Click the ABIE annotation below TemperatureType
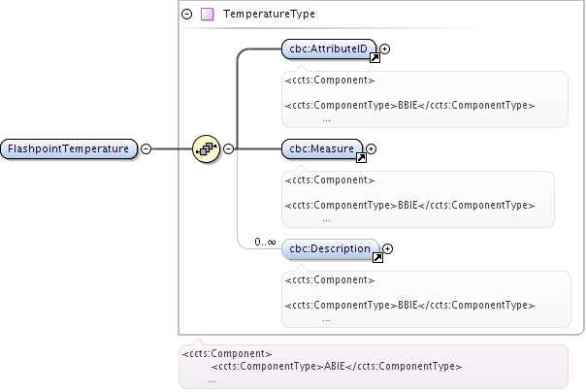The image size is (586, 392). click(x=374, y=367)
